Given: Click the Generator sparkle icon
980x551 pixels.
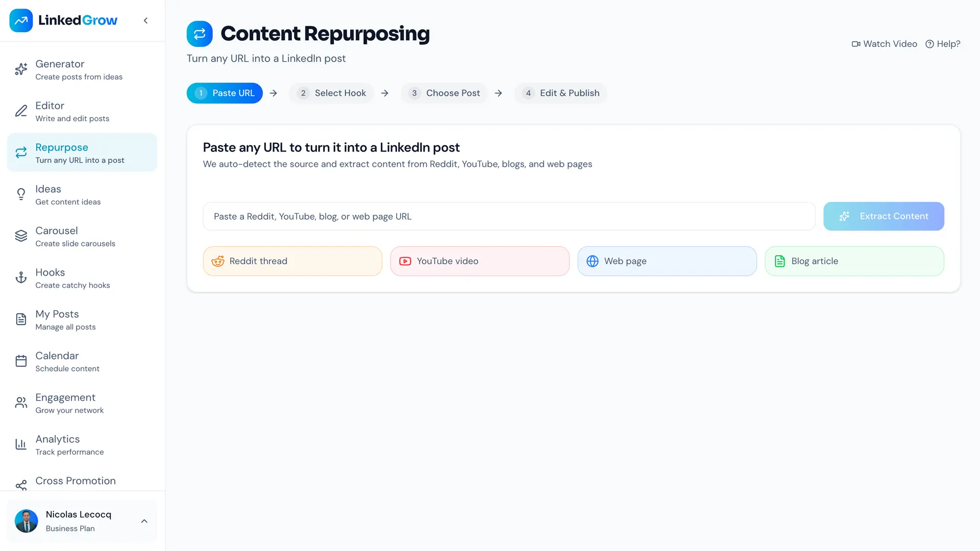Looking at the screenshot, I should pyautogui.click(x=21, y=69).
